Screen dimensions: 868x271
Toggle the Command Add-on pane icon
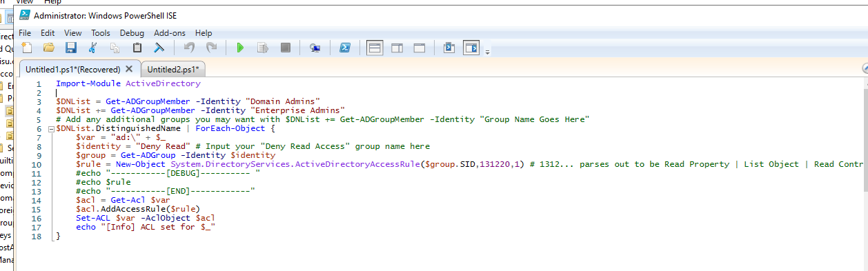pyautogui.click(x=471, y=48)
